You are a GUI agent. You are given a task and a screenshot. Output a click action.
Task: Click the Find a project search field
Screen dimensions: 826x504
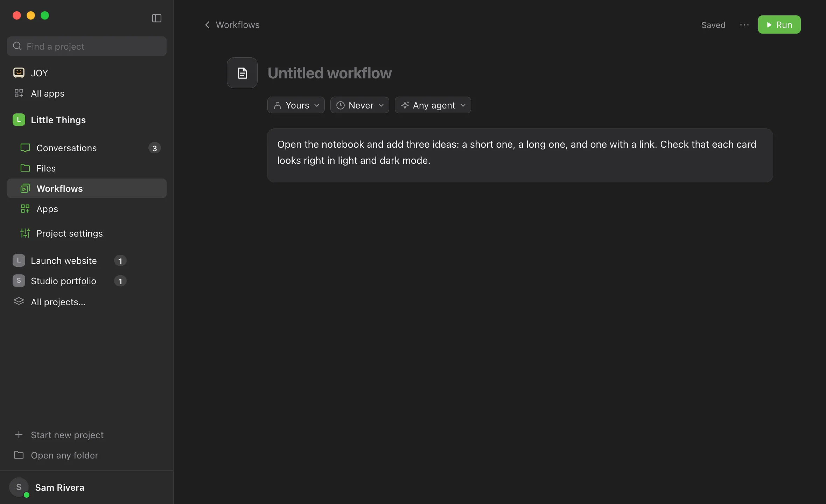pyautogui.click(x=87, y=46)
